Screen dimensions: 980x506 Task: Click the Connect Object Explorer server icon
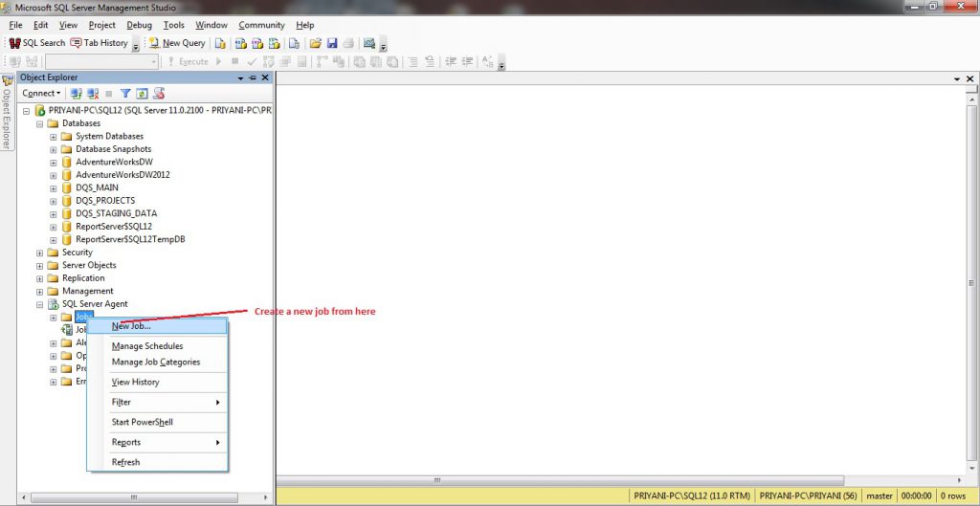coord(77,94)
